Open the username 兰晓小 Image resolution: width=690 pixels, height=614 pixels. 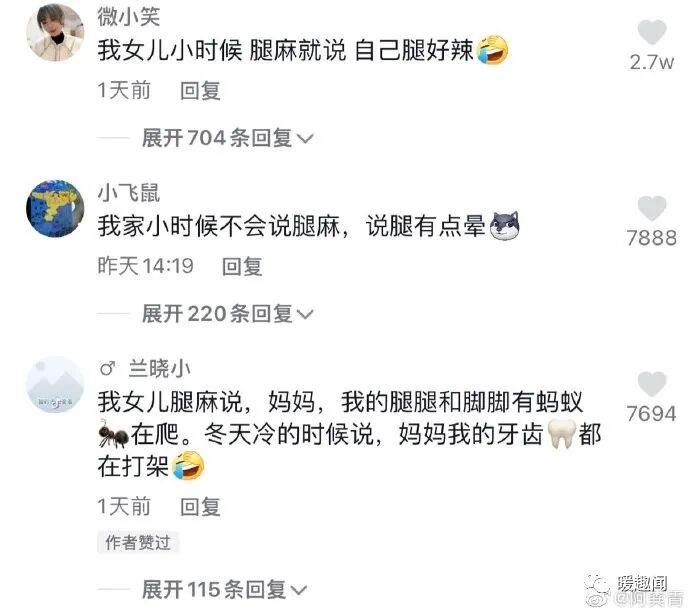coord(159,368)
